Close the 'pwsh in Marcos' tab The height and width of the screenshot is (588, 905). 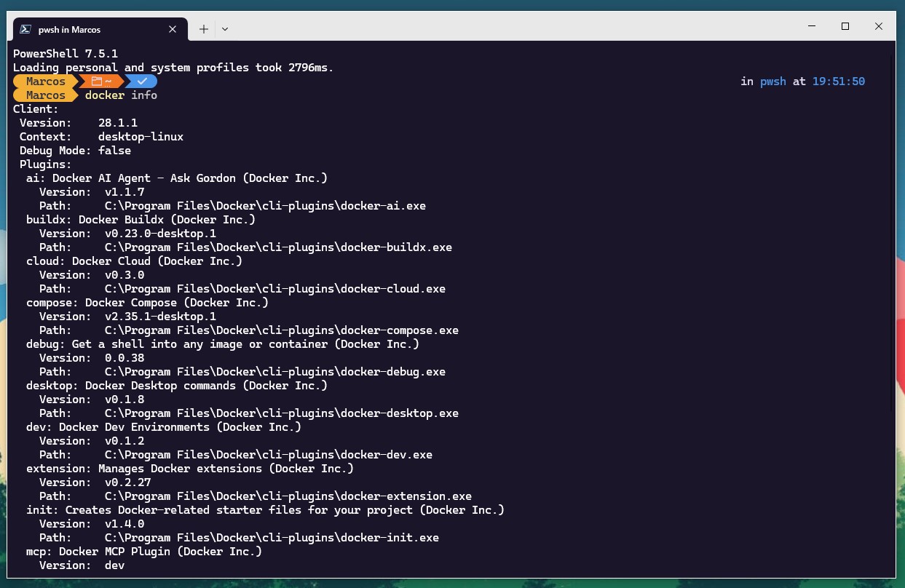173,29
